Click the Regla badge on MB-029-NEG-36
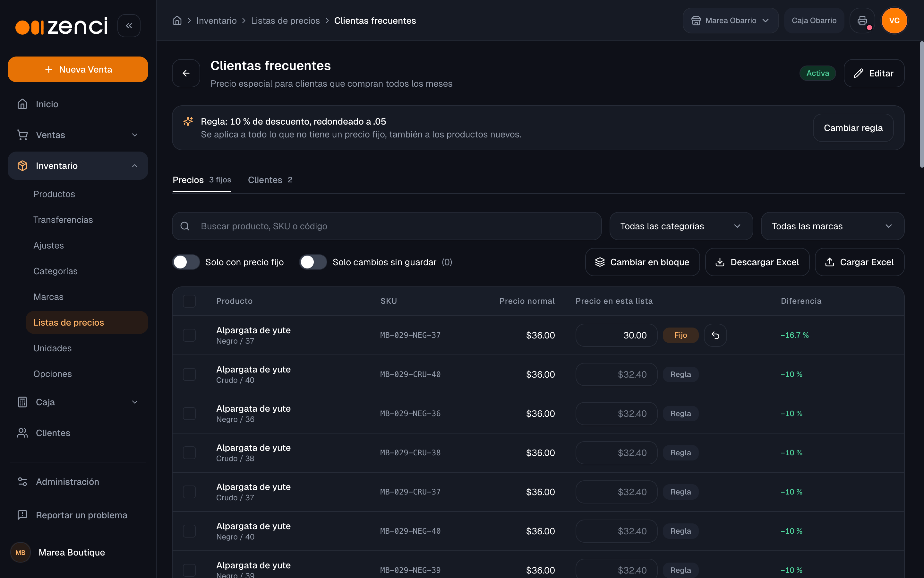The width and height of the screenshot is (924, 578). tap(680, 414)
